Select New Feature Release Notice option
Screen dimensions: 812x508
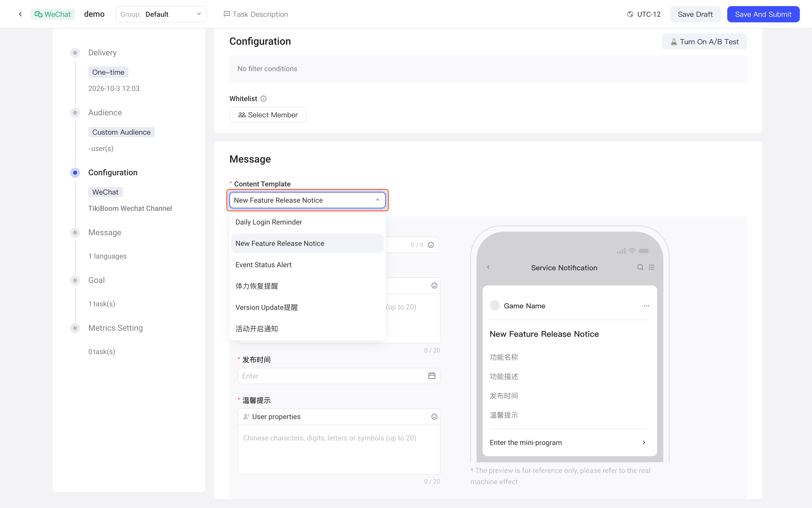(307, 243)
